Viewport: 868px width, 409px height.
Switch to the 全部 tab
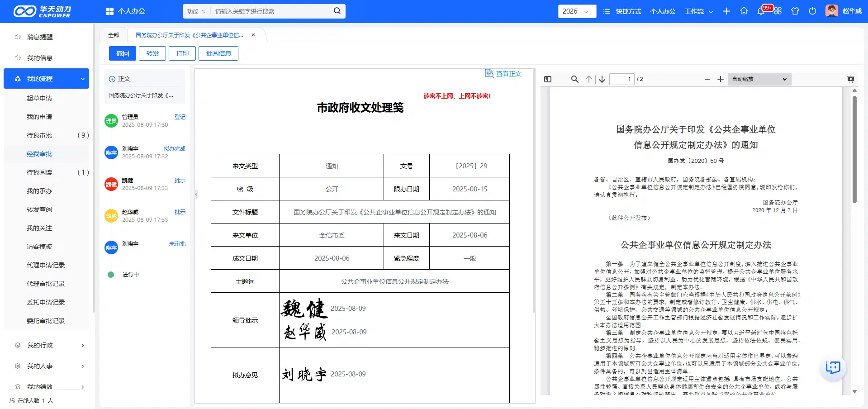(114, 35)
